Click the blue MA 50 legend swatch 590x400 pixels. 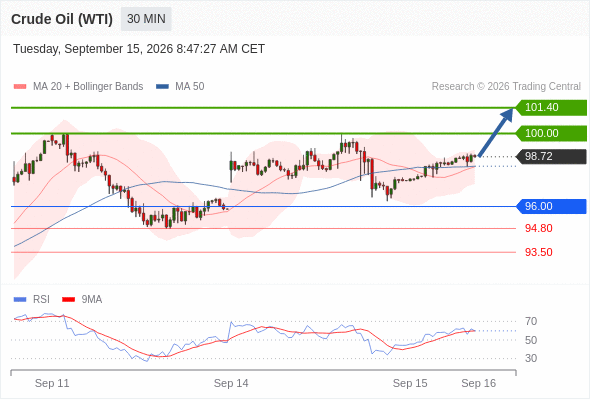click(162, 87)
